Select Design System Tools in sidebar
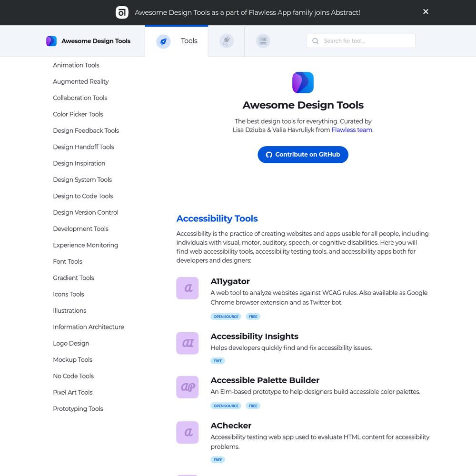The height and width of the screenshot is (476, 476). coord(82,180)
